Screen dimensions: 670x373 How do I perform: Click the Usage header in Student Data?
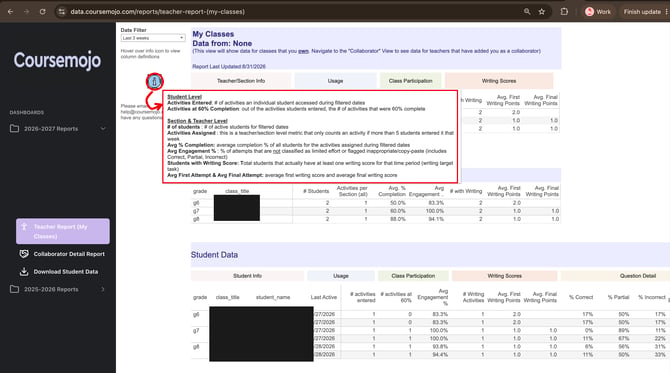pos(341,276)
